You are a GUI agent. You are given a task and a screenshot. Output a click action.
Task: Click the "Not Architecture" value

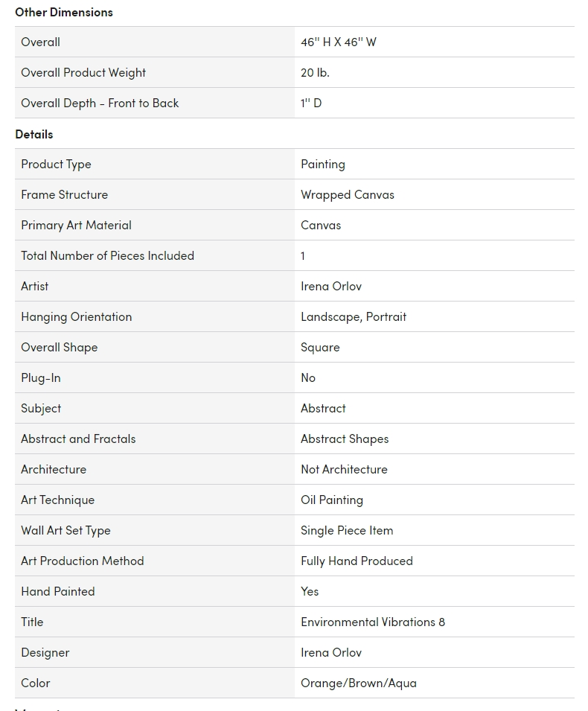tap(344, 469)
